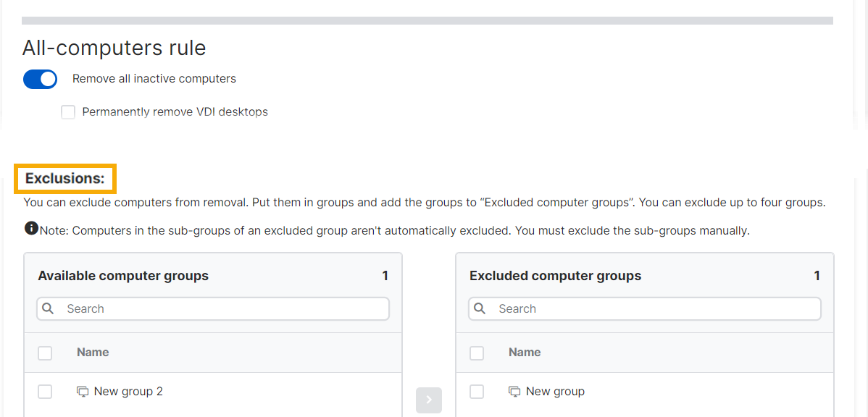
Task: Enable Permanently remove VDI desktops checkbox
Action: coord(68,112)
